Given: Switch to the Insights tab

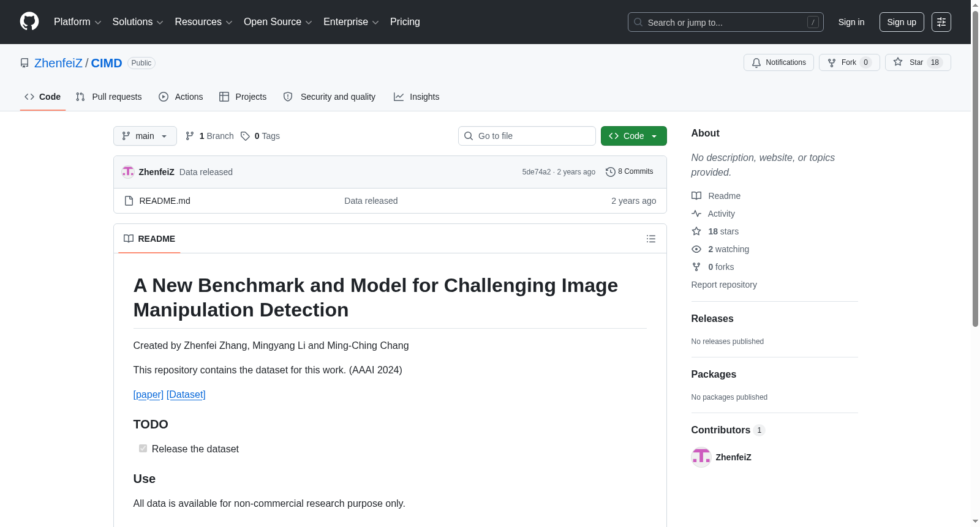Looking at the screenshot, I should pos(417,97).
